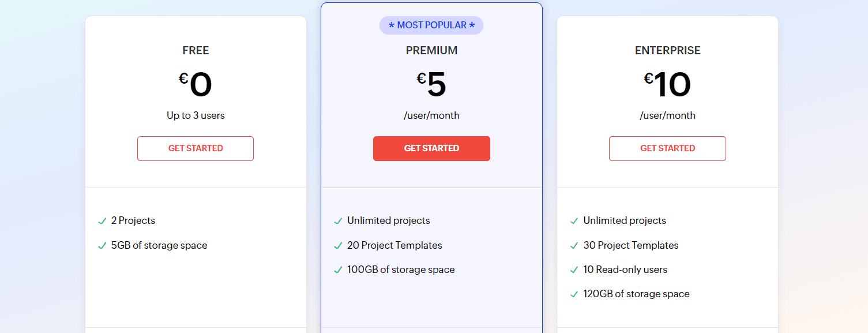Click the ENTERPRISE plan heading

coord(667,50)
